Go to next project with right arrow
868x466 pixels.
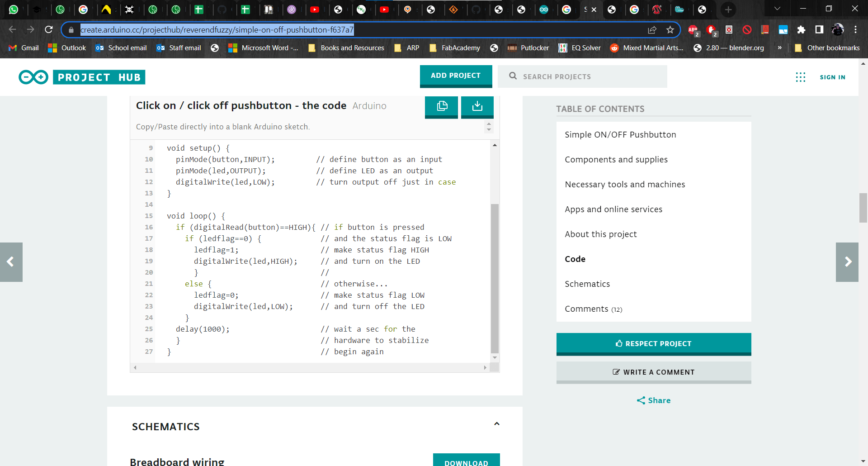point(847,262)
